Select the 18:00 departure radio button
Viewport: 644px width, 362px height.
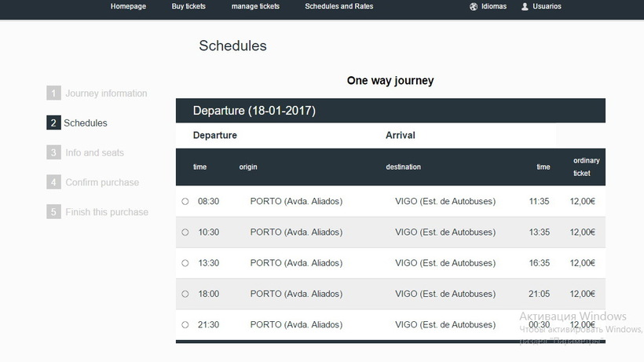point(185,294)
